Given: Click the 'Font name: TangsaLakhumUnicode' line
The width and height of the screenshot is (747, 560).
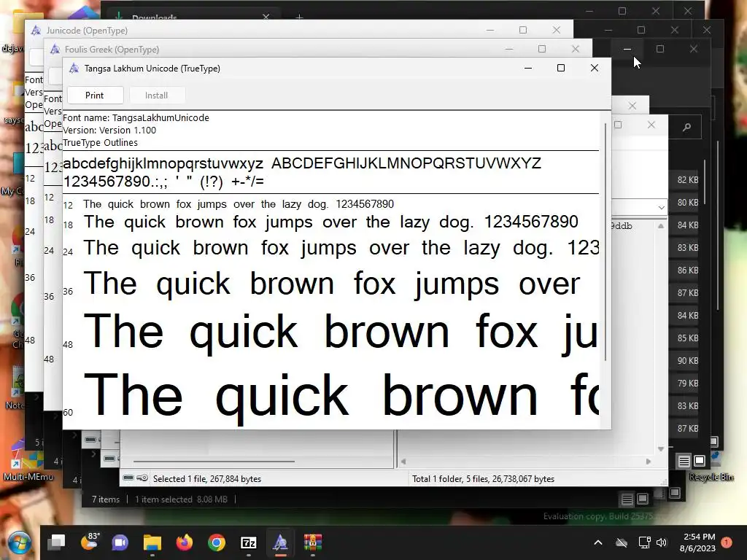Looking at the screenshot, I should pyautogui.click(x=136, y=118).
